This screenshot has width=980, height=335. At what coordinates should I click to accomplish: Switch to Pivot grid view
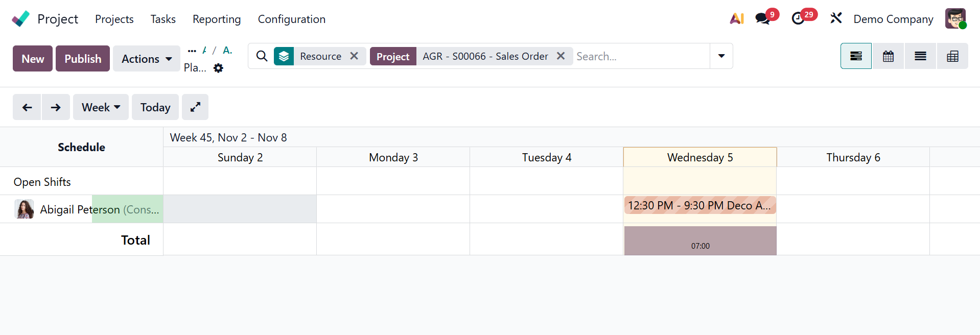click(952, 56)
